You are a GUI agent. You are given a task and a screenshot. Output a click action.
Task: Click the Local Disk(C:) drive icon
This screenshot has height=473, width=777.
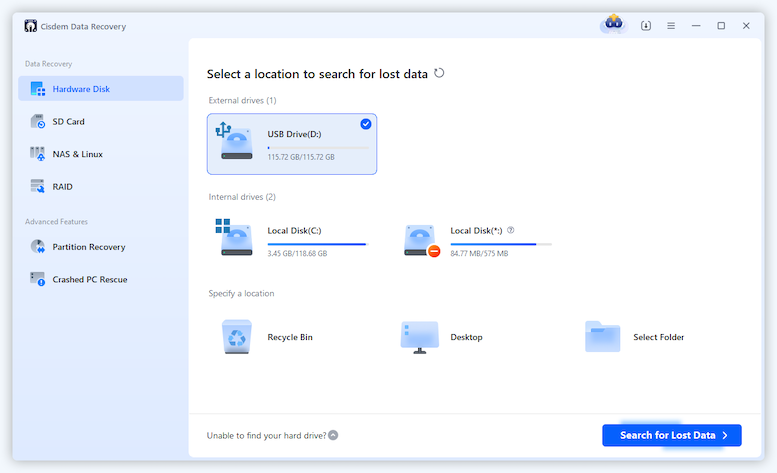236,240
